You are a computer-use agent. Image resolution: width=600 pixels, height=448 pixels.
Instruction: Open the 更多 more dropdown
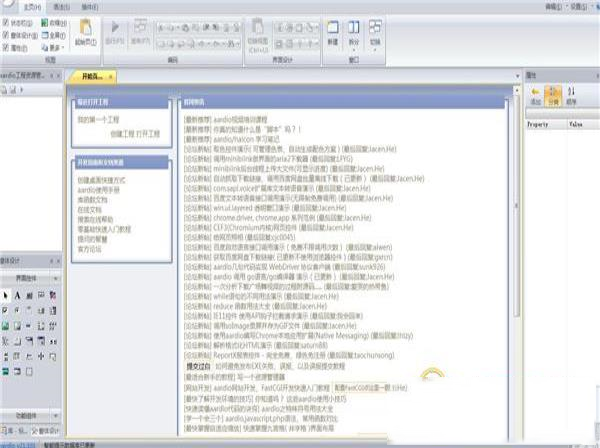55,46
